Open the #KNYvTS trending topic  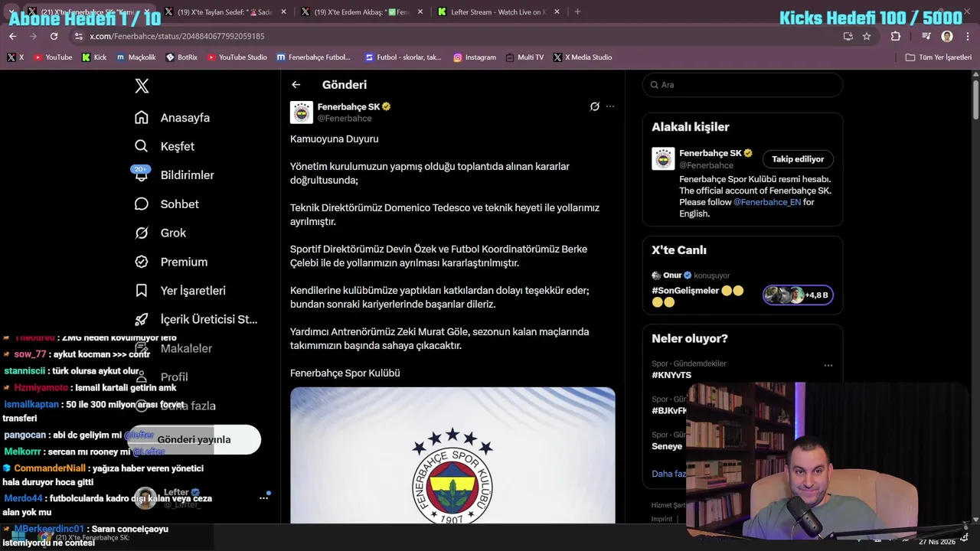671,375
